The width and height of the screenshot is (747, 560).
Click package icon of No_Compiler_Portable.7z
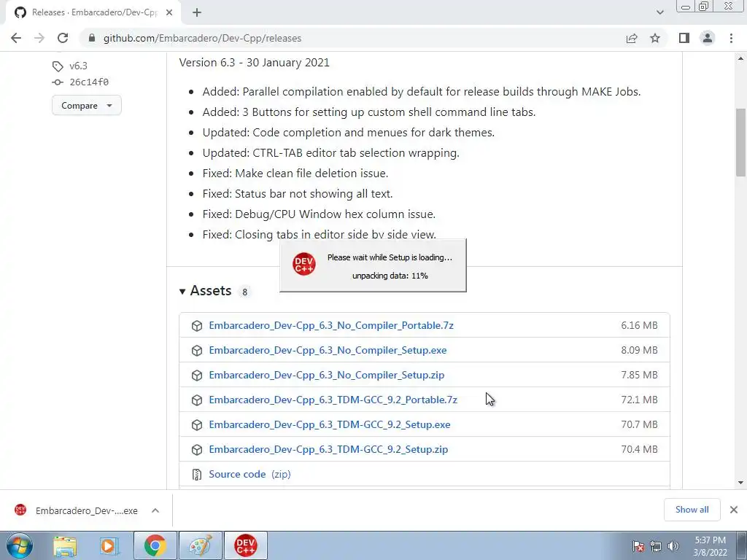[197, 326]
